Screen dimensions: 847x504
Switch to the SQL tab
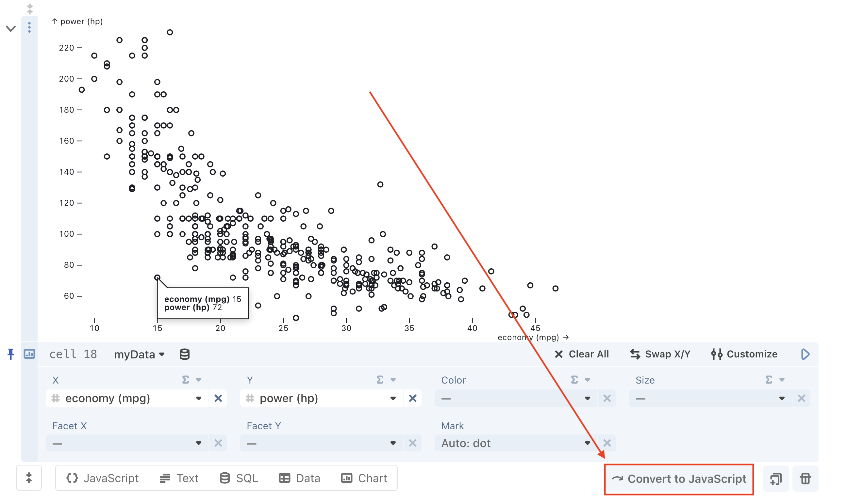pyautogui.click(x=239, y=478)
